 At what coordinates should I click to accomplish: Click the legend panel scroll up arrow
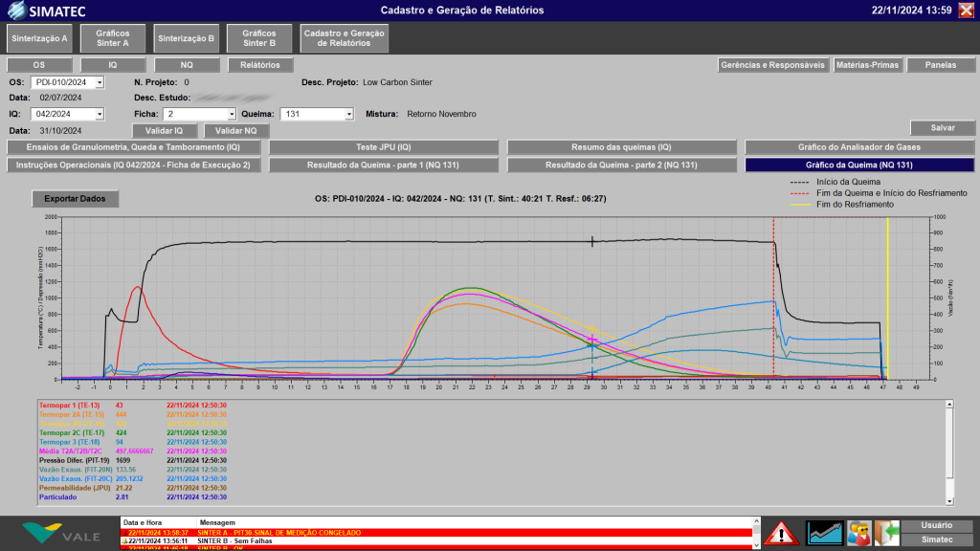click(x=948, y=406)
